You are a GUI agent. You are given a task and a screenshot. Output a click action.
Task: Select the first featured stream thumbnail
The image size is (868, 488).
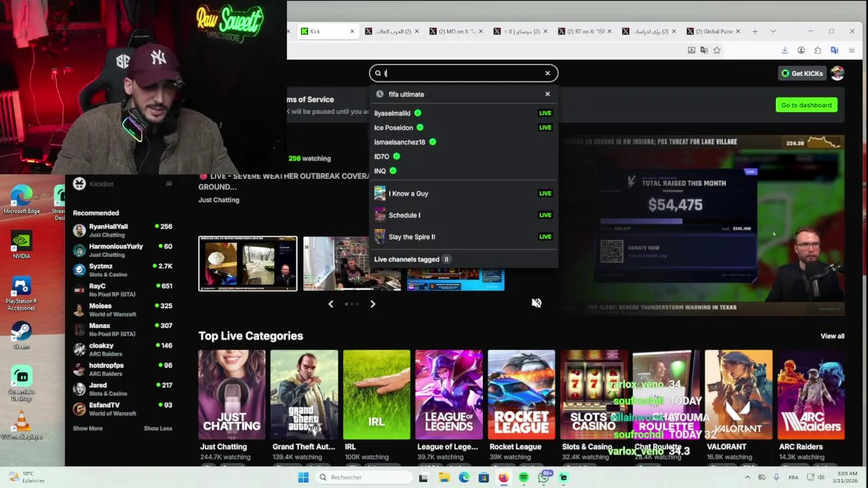coord(248,264)
